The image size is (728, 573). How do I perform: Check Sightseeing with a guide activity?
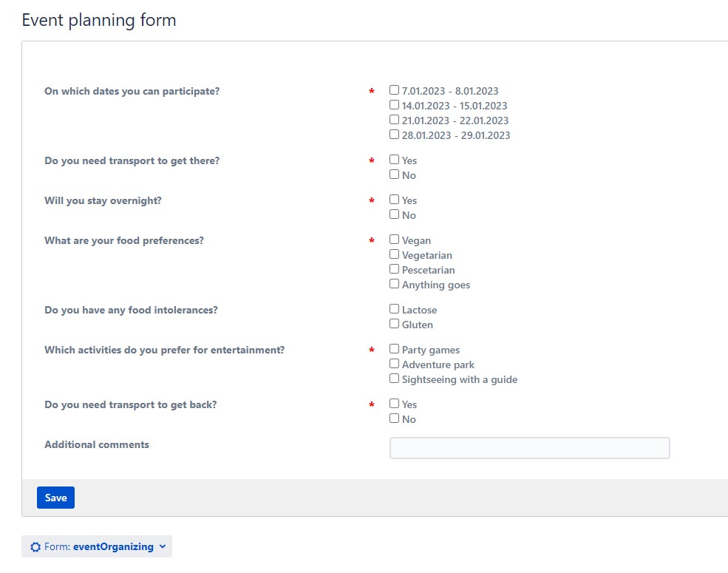pos(394,377)
